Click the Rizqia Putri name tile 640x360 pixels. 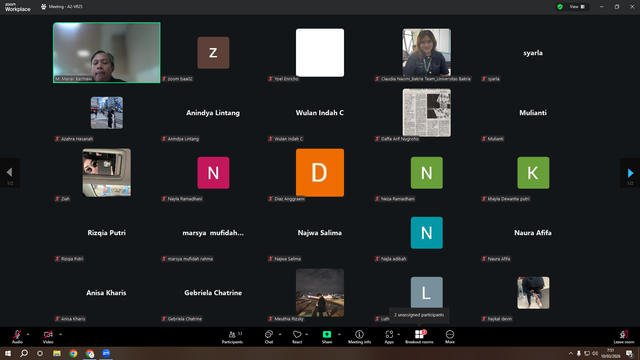[107, 233]
